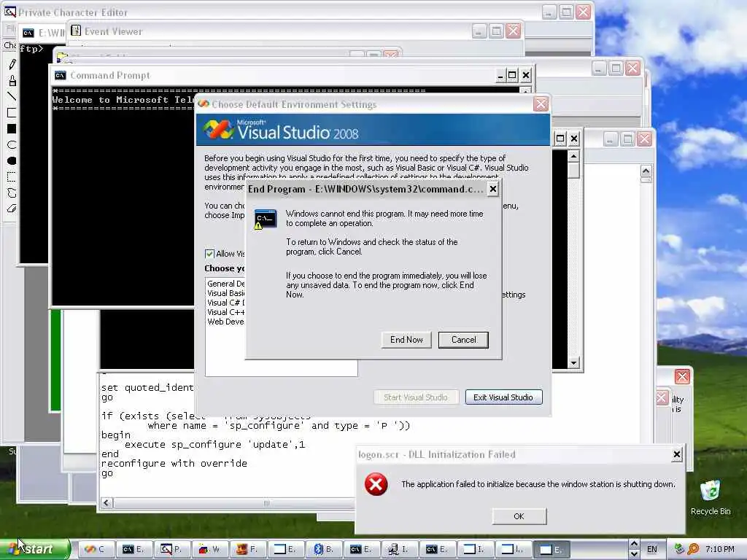Click the Command Prompt window system icon
Screen dimensions: 747x560
61,75
